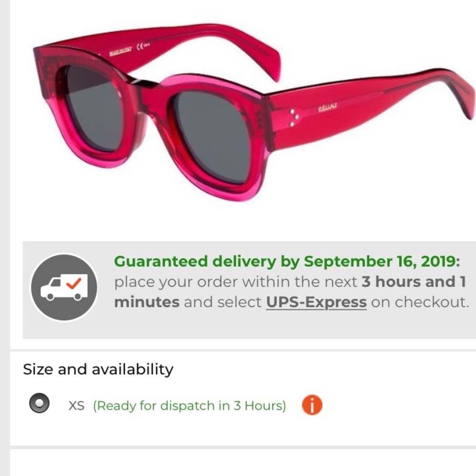Screen dimensions: 476x476
Task: Click the Ready for dispatch in 3 Hours text
Action: [x=189, y=406]
